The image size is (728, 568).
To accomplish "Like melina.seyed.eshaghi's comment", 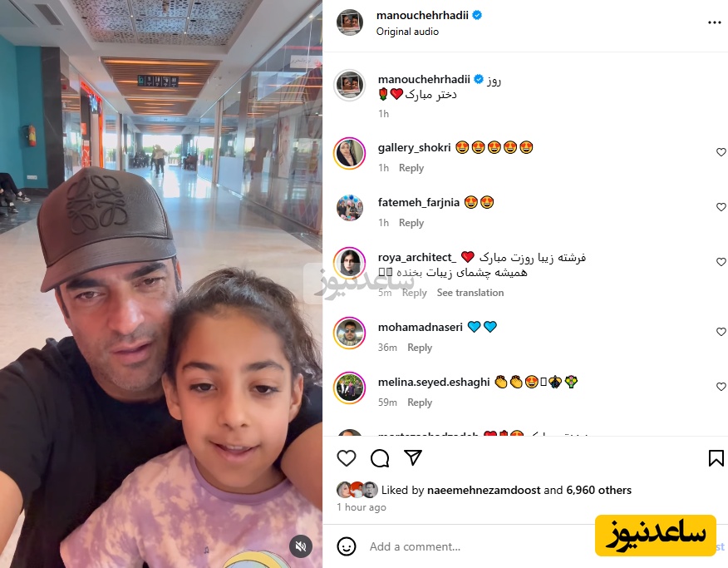I will 721,387.
